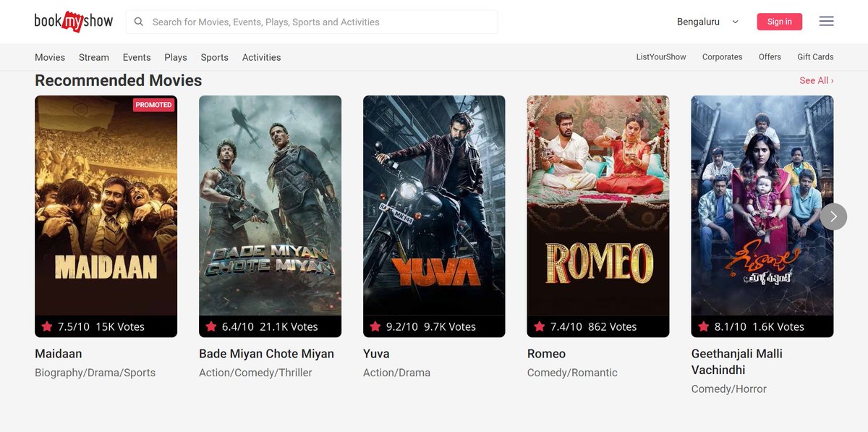Open the Maidaan movie poster
Viewport: 868px width, 432px height.
click(106, 216)
